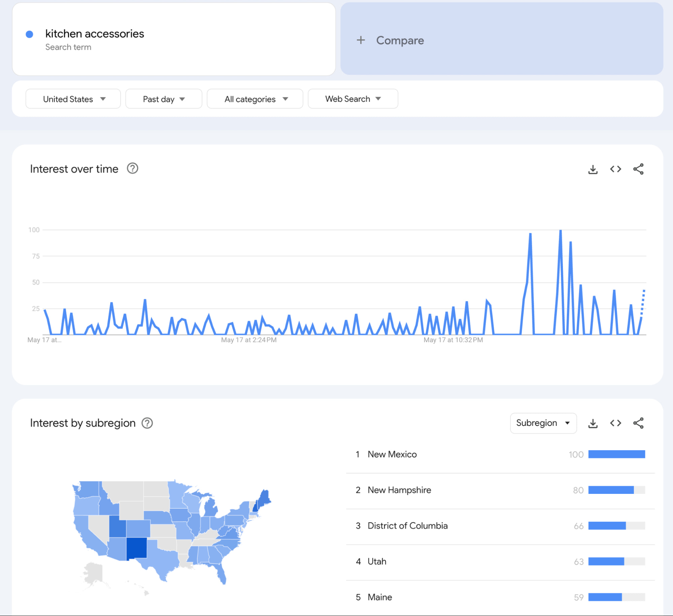The width and height of the screenshot is (673, 616).
Task: Select New Hampshire in the ranking list
Action: [x=399, y=490]
